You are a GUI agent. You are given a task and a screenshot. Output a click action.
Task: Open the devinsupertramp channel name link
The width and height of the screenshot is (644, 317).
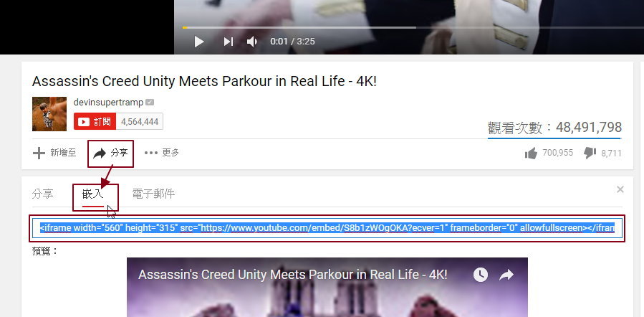pos(108,103)
